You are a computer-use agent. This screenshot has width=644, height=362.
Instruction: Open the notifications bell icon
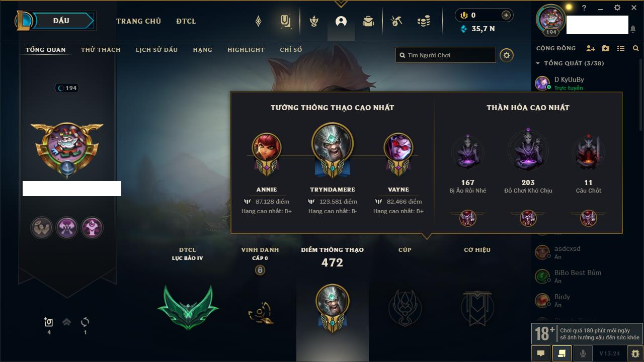633,29
